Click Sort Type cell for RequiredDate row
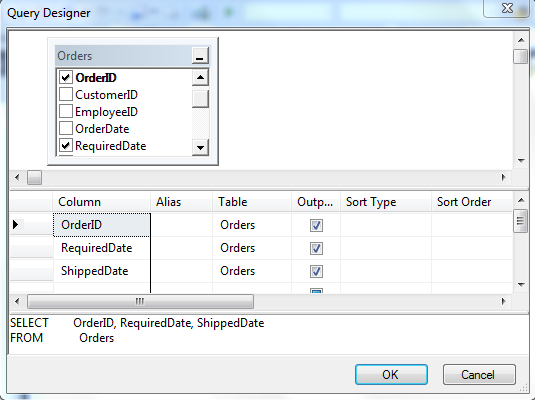The image size is (535, 400). (386, 248)
